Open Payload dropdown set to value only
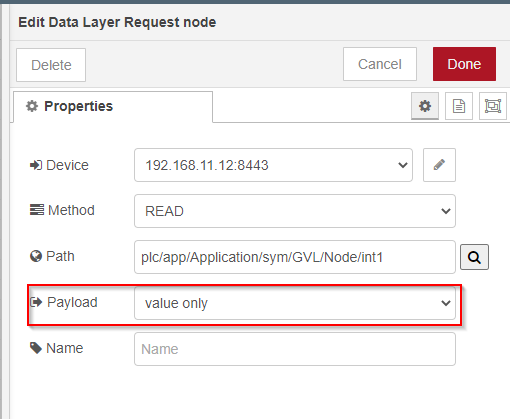 [295, 303]
